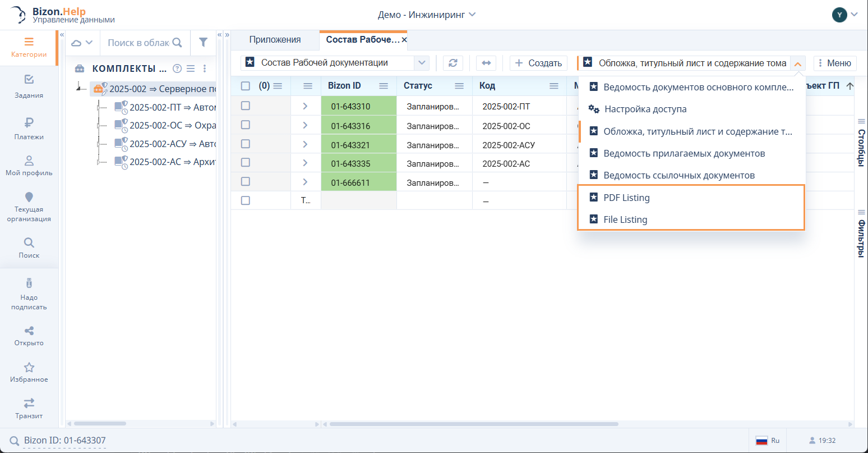Toggle select-all checkbox in table header
The image size is (868, 453).
245,86
